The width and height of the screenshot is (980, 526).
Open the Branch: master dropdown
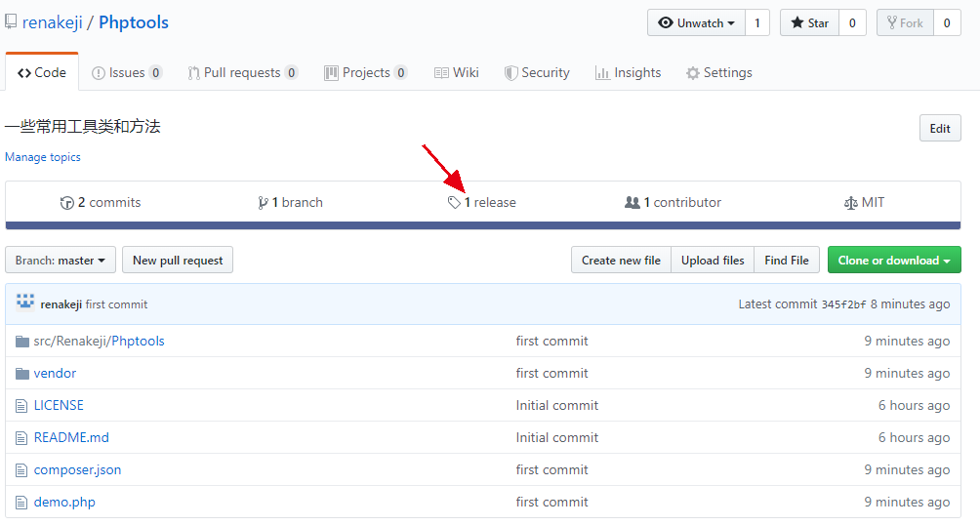pos(61,260)
